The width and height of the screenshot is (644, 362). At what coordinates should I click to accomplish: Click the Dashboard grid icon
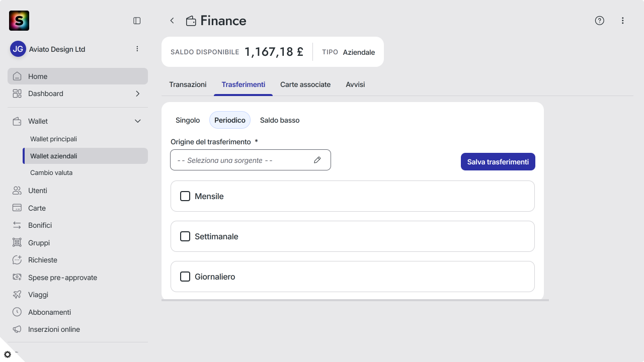tap(17, 94)
